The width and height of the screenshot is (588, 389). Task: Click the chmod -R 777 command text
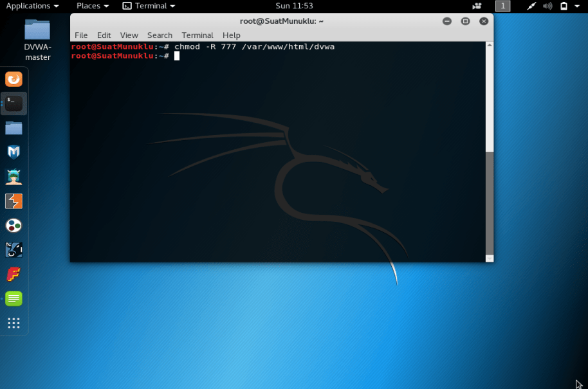tap(205, 47)
